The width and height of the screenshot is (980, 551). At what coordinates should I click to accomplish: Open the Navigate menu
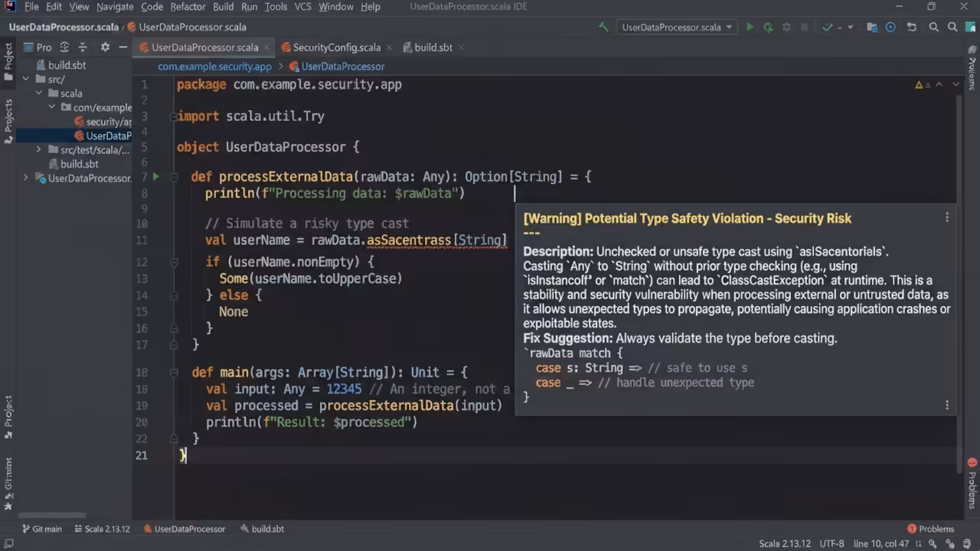pyautogui.click(x=115, y=7)
